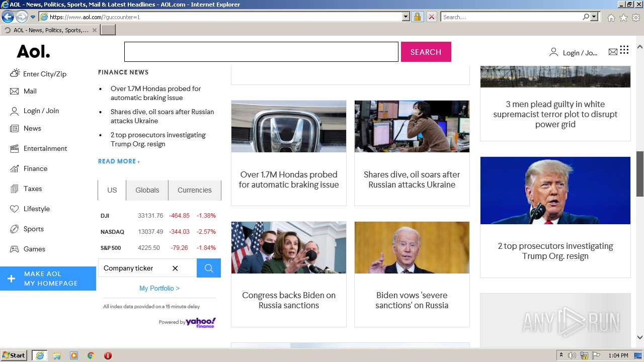Click inside the AOL search input box
644x362 pixels.
click(x=261, y=52)
